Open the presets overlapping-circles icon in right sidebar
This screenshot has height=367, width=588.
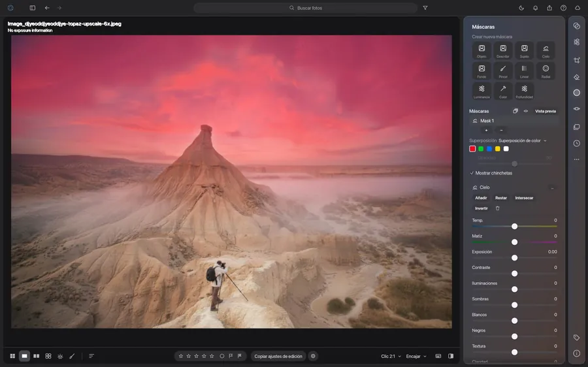tap(577, 26)
